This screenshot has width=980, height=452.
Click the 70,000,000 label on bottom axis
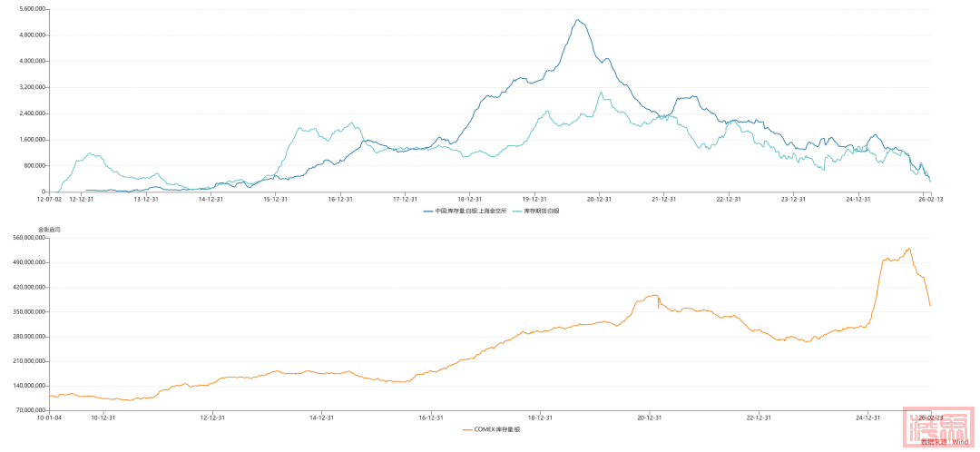click(32, 410)
